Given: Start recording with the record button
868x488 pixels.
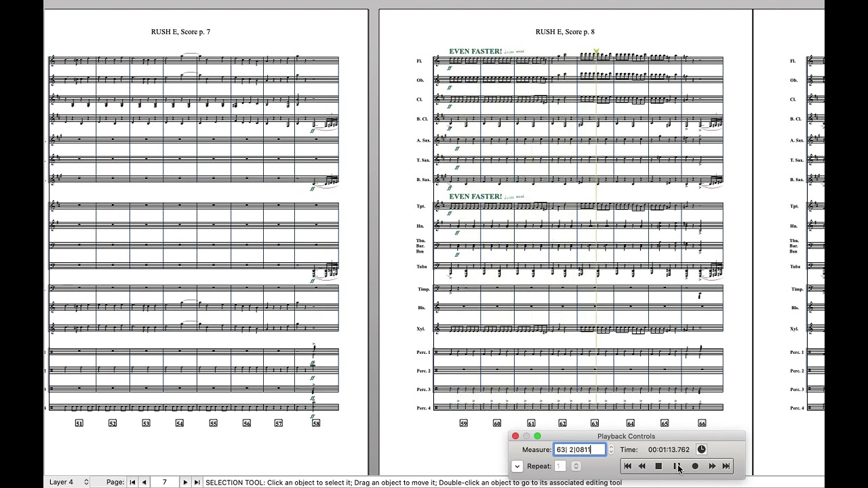Looking at the screenshot, I should (x=695, y=466).
